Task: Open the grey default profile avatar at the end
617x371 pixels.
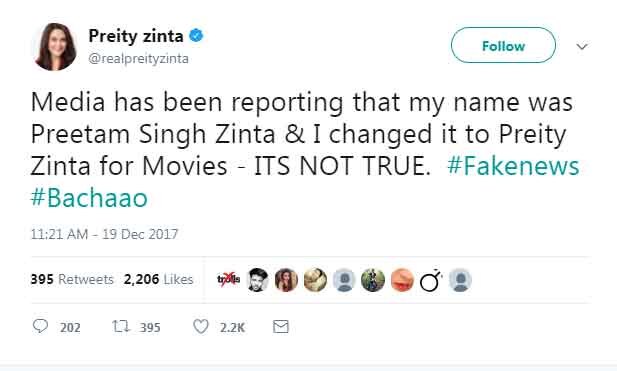Action: 460,280
